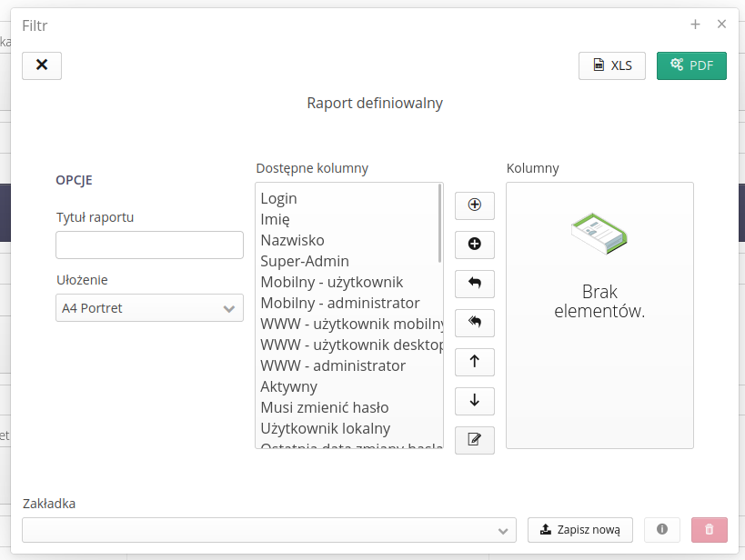745x560 pixels.
Task: Move column up with the up arrow
Action: (474, 362)
